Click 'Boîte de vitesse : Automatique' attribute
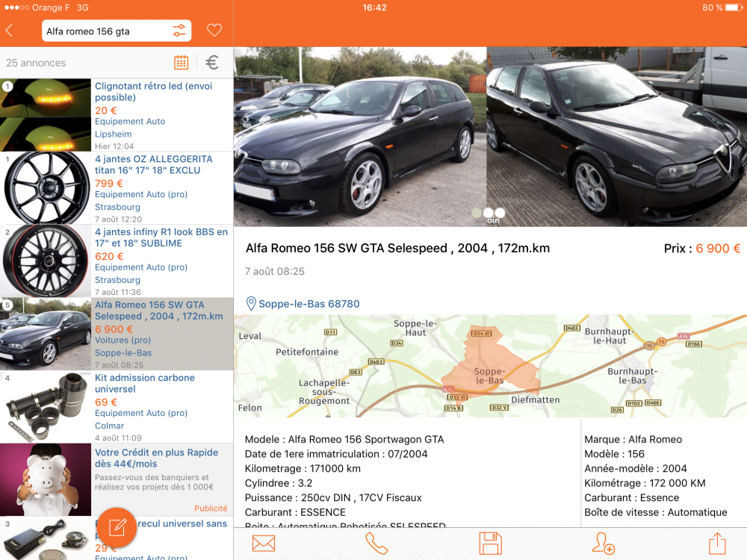 point(656,512)
